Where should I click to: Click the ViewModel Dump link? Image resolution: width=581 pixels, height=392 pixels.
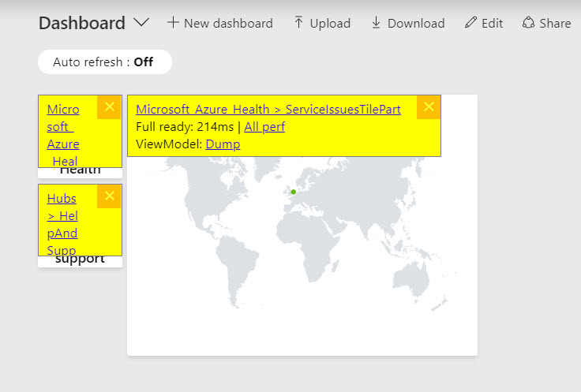223,144
